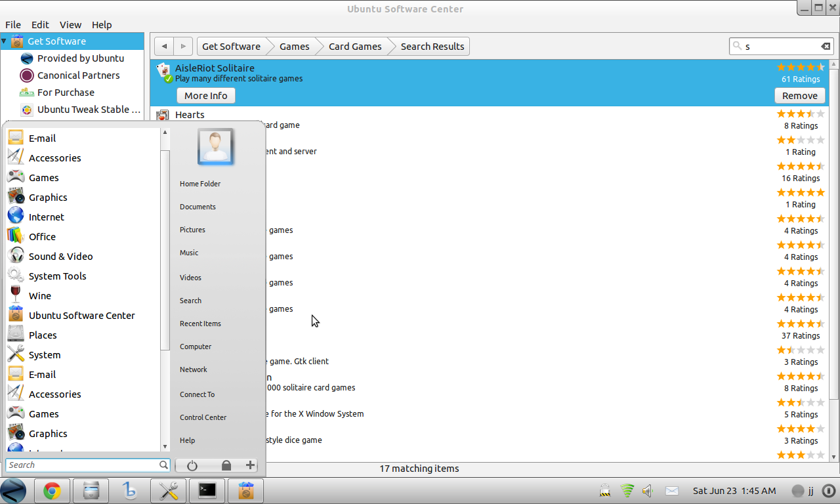Open Connect To from start menu
Image resolution: width=840 pixels, height=504 pixels.
tap(197, 394)
